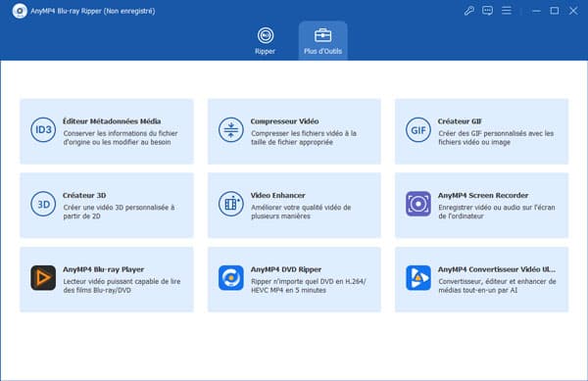Click the AnyMP4 DVD Ripper description text
The image size is (588, 381).
309,286
